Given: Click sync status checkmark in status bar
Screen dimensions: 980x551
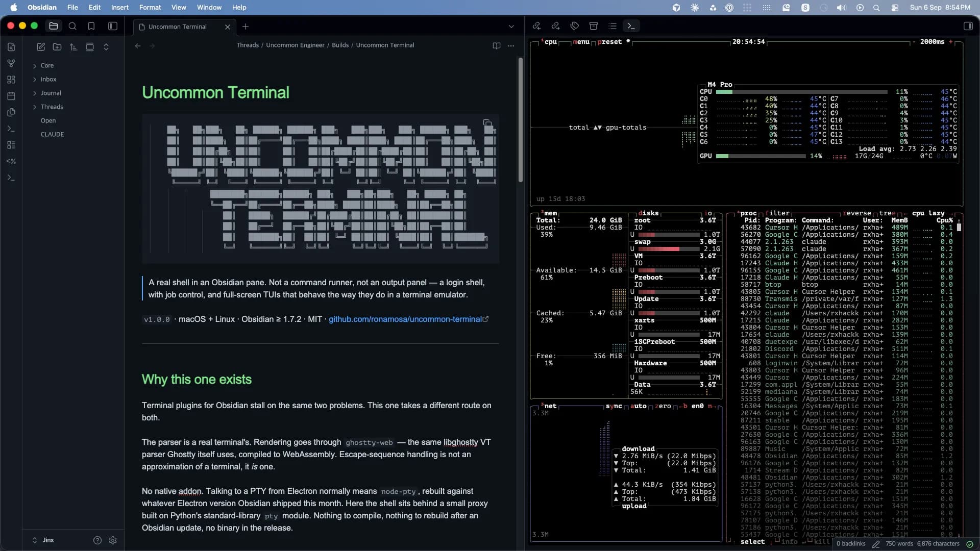Looking at the screenshot, I should pos(970,544).
